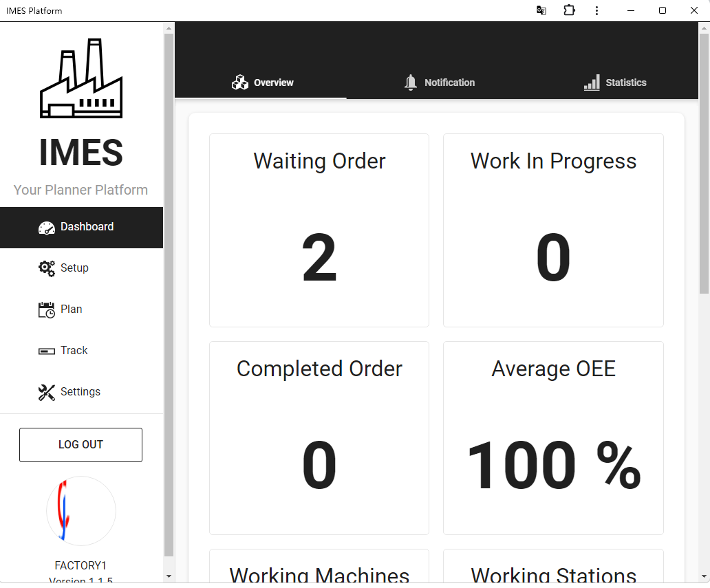Click the Setup gears icon

pyautogui.click(x=46, y=268)
